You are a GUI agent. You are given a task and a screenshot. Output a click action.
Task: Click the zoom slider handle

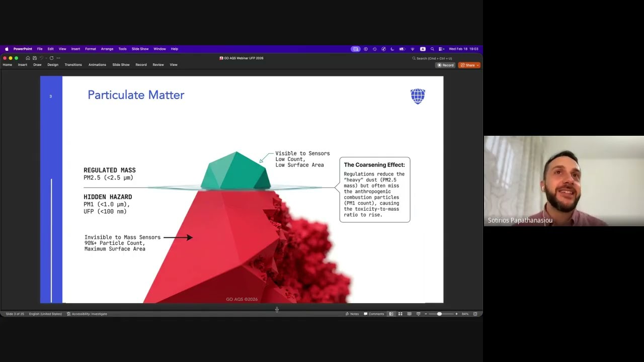point(439,314)
